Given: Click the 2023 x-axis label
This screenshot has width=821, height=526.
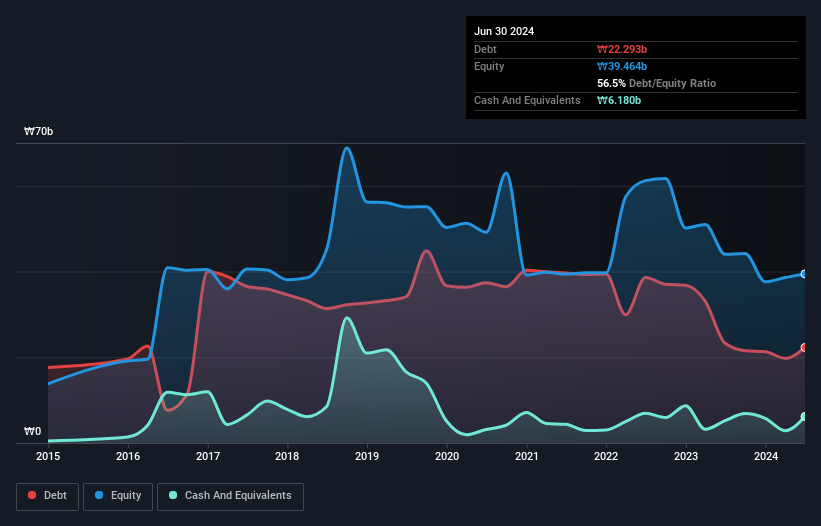Looking at the screenshot, I should pyautogui.click(x=686, y=456).
